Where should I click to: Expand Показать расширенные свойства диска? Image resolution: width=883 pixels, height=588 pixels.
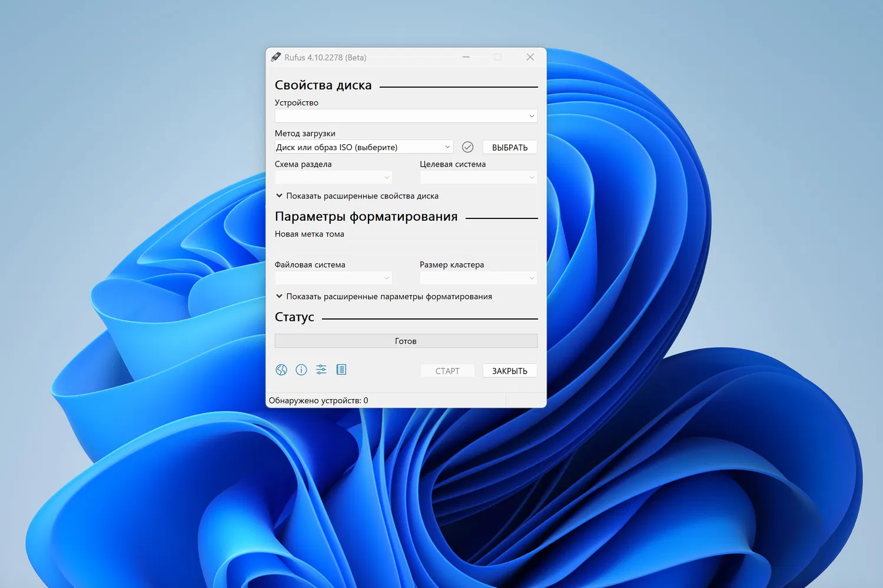(x=357, y=196)
